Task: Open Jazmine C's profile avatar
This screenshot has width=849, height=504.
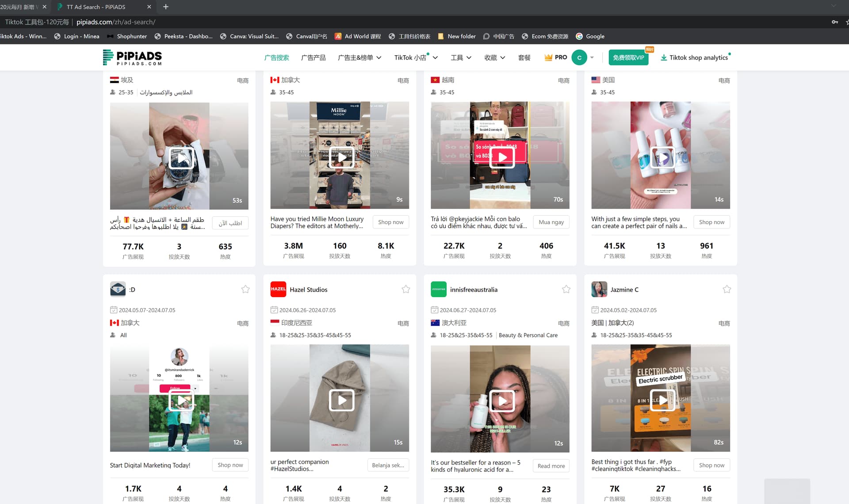Action: (x=599, y=290)
